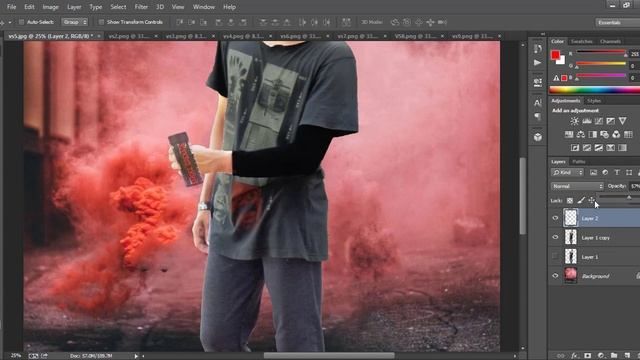Image resolution: width=640 pixels, height=360 pixels.
Task: Add layer style fx button
Action: coord(574,356)
